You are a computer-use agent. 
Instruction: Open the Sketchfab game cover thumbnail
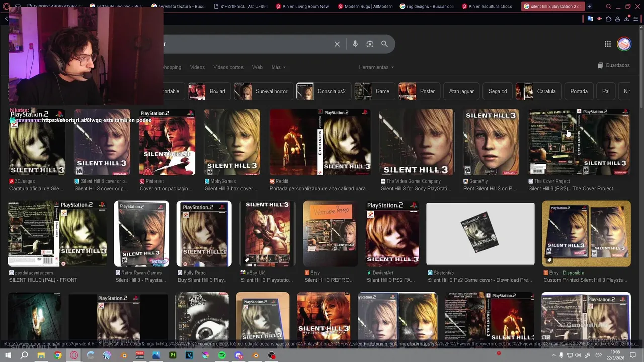(480, 234)
